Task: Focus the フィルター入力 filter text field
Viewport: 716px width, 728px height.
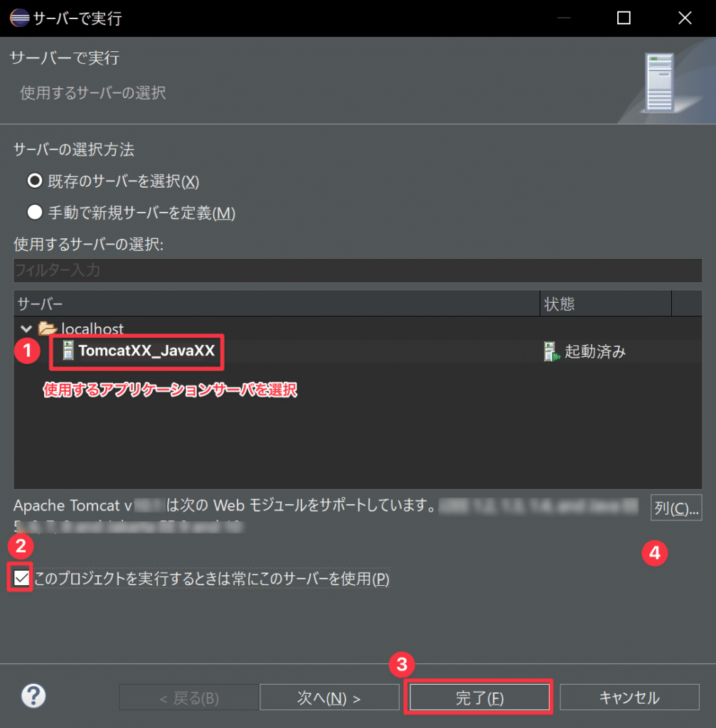Action: coord(358,270)
